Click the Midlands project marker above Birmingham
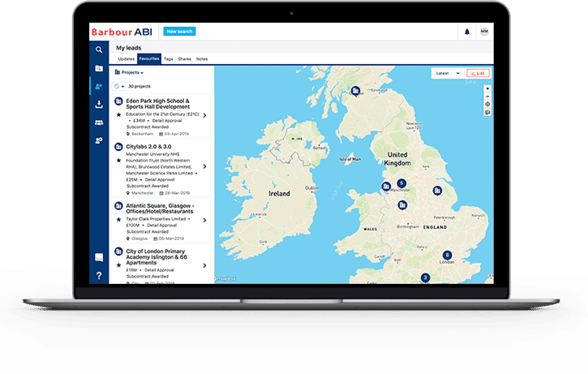The image size is (588, 374). [x=402, y=204]
